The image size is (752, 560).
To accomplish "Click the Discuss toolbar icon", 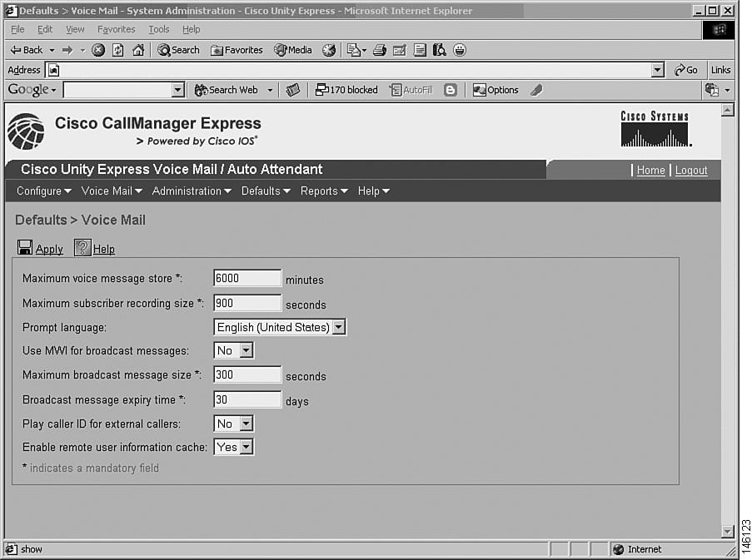I will tap(420, 50).
